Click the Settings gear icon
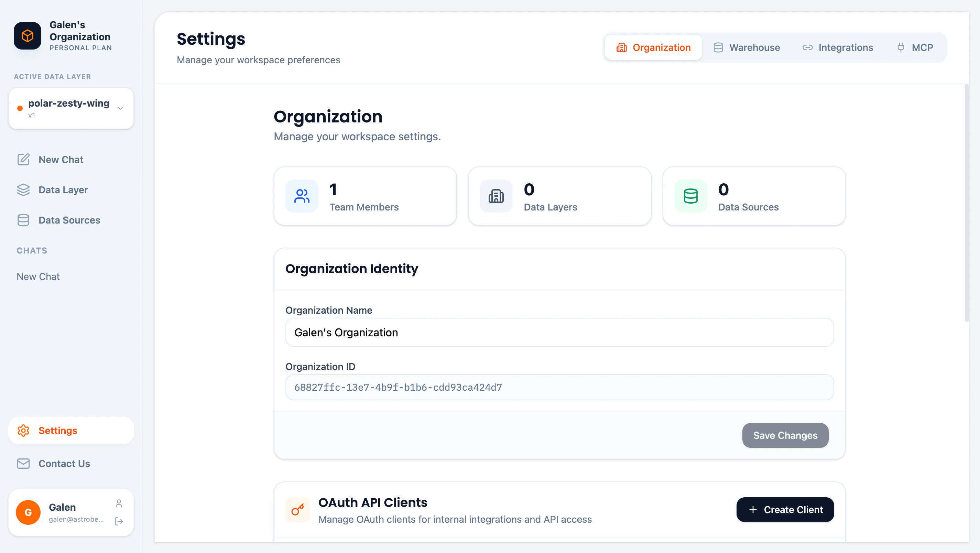 click(24, 431)
